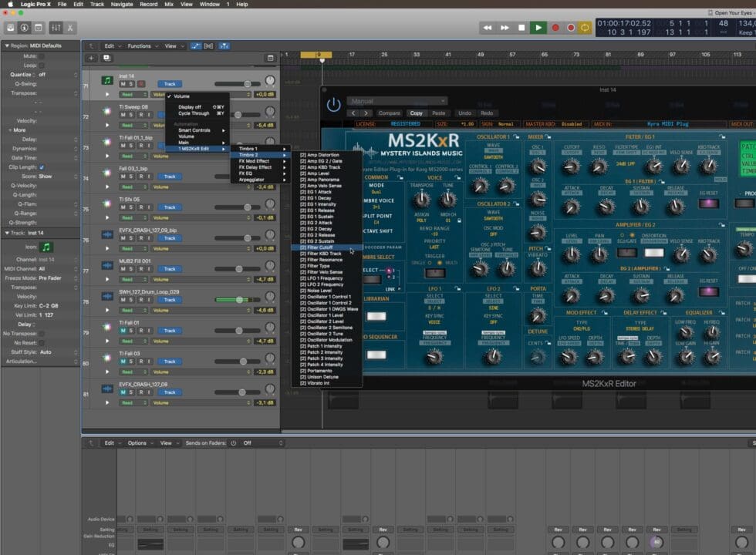Click the Copy button in the plugin header
The width and height of the screenshot is (756, 555).
pyautogui.click(x=417, y=113)
